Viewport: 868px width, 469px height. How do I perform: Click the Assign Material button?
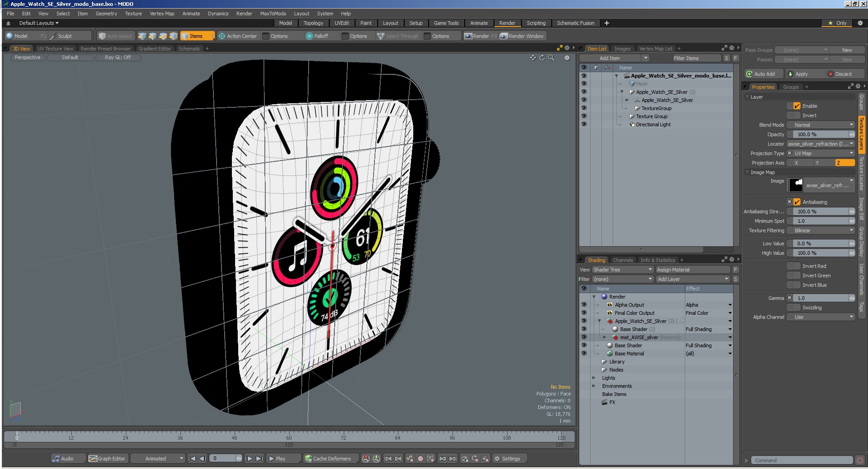click(x=692, y=270)
